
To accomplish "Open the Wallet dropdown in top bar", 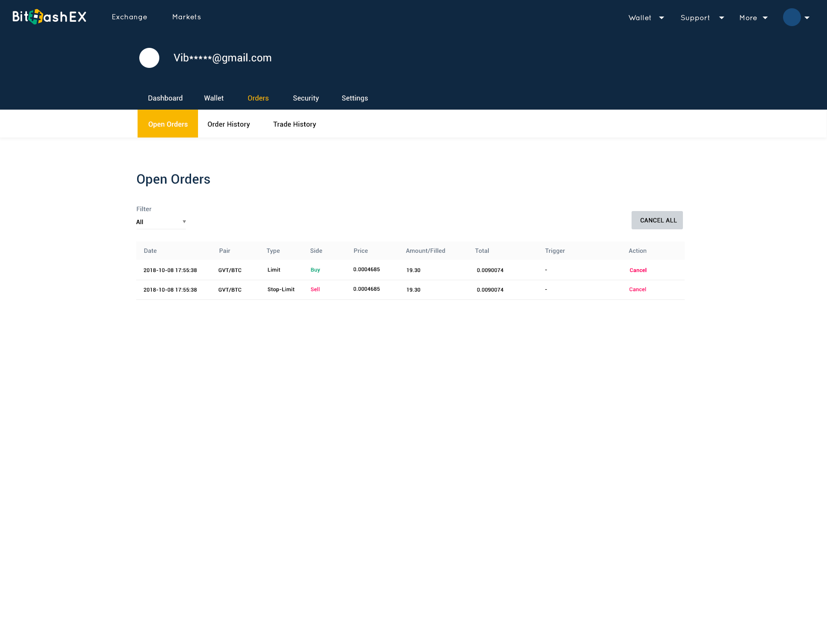I will point(646,18).
